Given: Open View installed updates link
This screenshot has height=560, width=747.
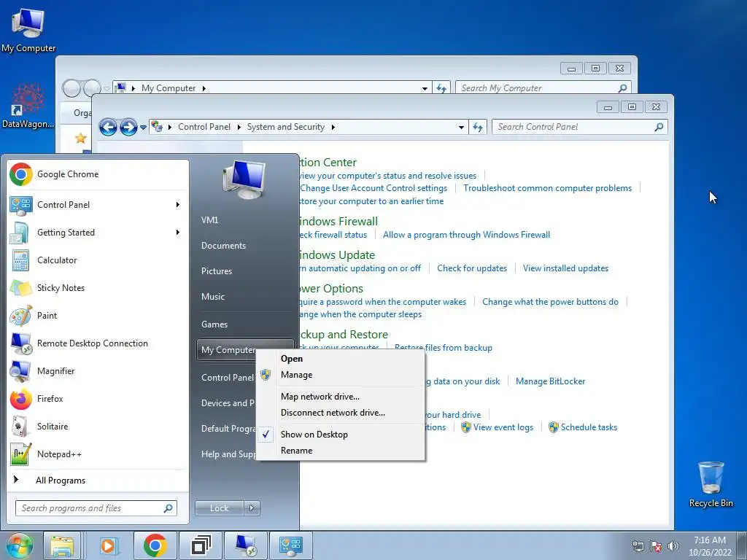Looking at the screenshot, I should (x=565, y=268).
